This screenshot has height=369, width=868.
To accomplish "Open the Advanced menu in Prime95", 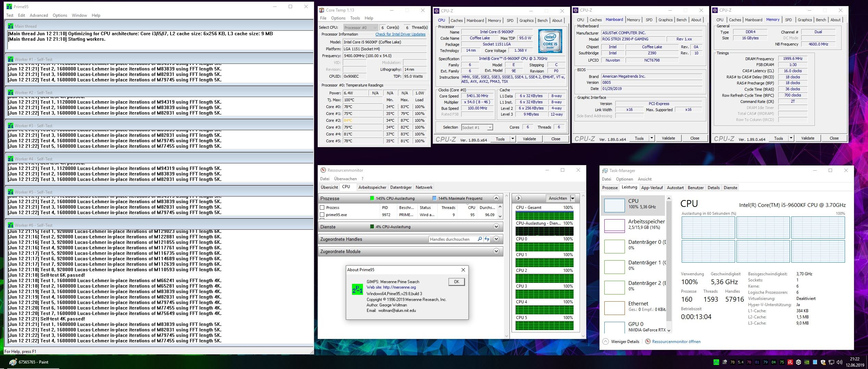I will pyautogui.click(x=39, y=15).
